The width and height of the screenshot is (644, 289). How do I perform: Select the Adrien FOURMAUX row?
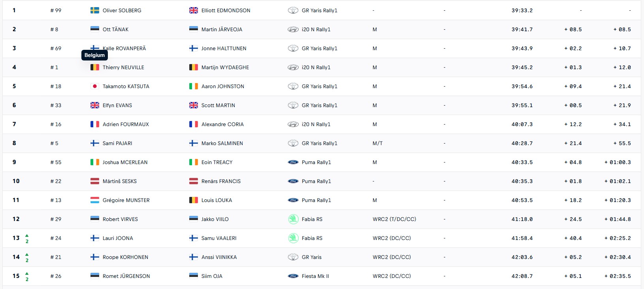322,124
